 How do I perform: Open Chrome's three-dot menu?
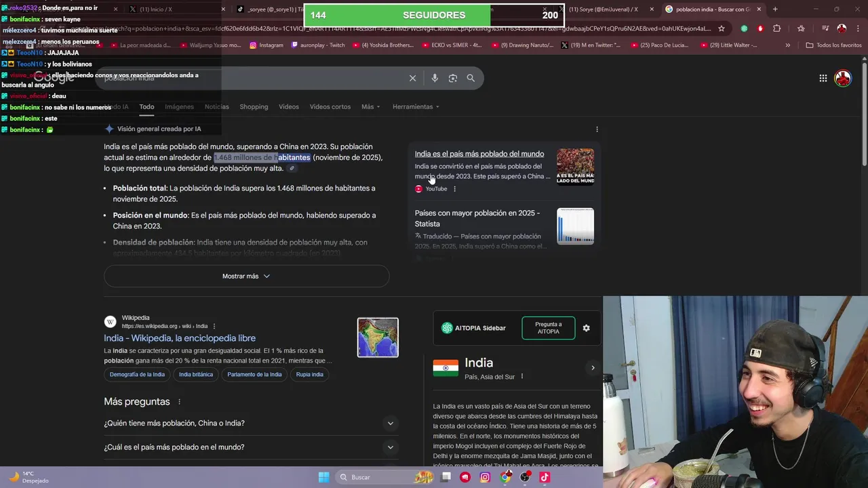857,28
